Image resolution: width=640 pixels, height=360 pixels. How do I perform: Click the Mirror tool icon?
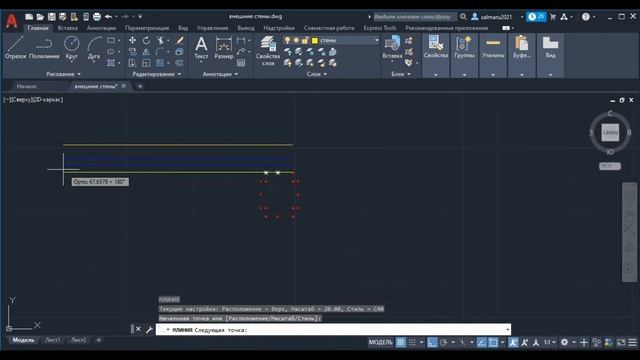[x=146, y=52]
